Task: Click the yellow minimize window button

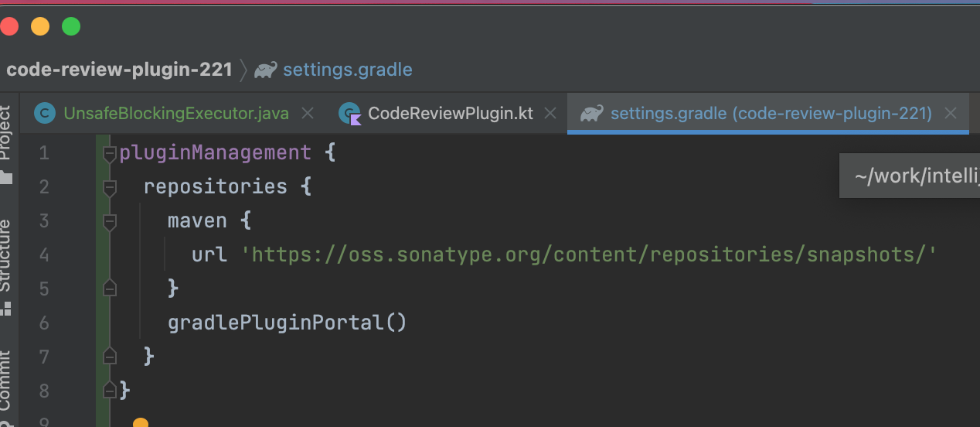Action: click(40, 26)
